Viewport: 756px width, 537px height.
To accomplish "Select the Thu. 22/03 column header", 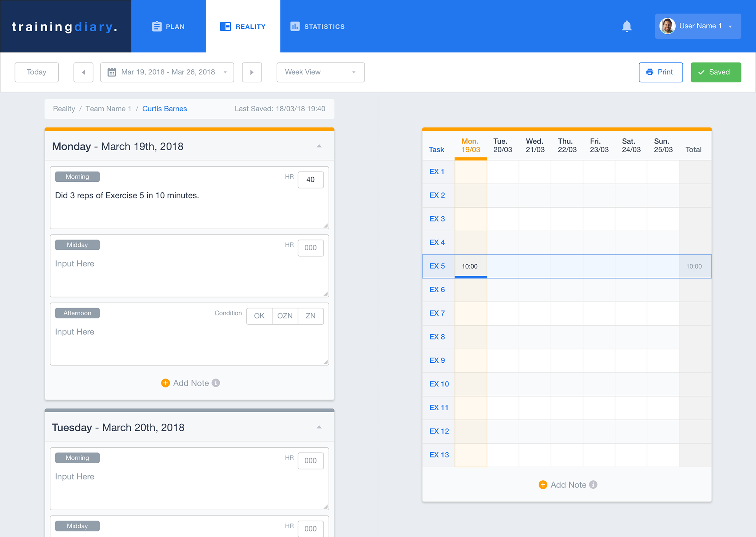I will 567,145.
